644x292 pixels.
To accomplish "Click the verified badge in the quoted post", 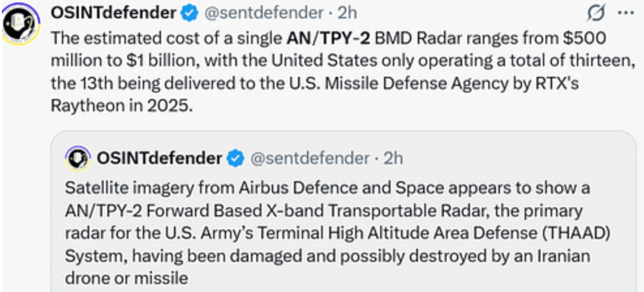I will (x=235, y=158).
